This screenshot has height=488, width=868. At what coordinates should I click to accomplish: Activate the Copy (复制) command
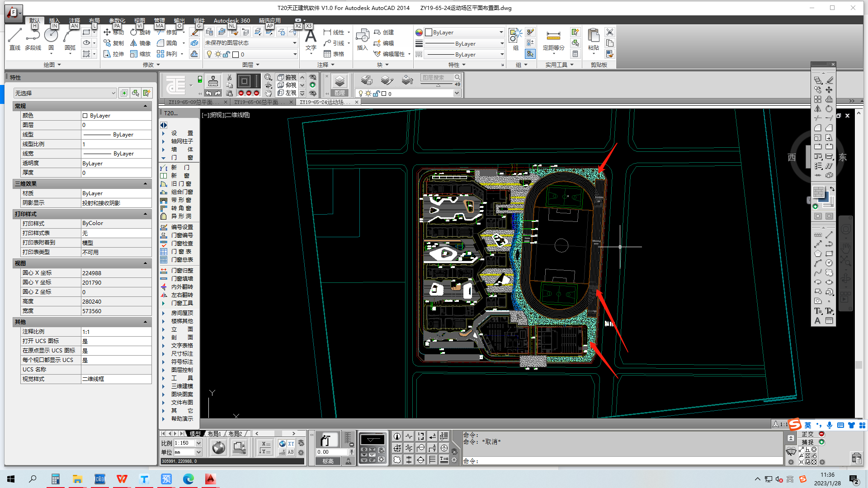(113, 43)
